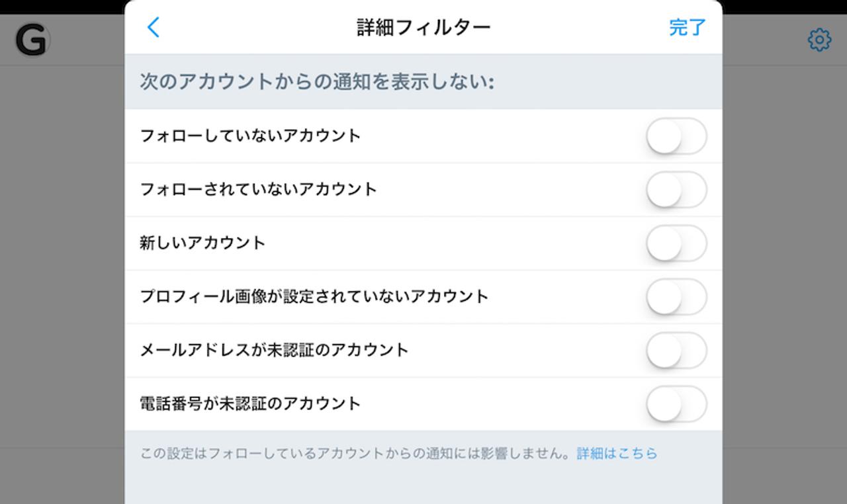Toggle the フォローされていないアカウント switch
847x504 pixels.
[677, 189]
